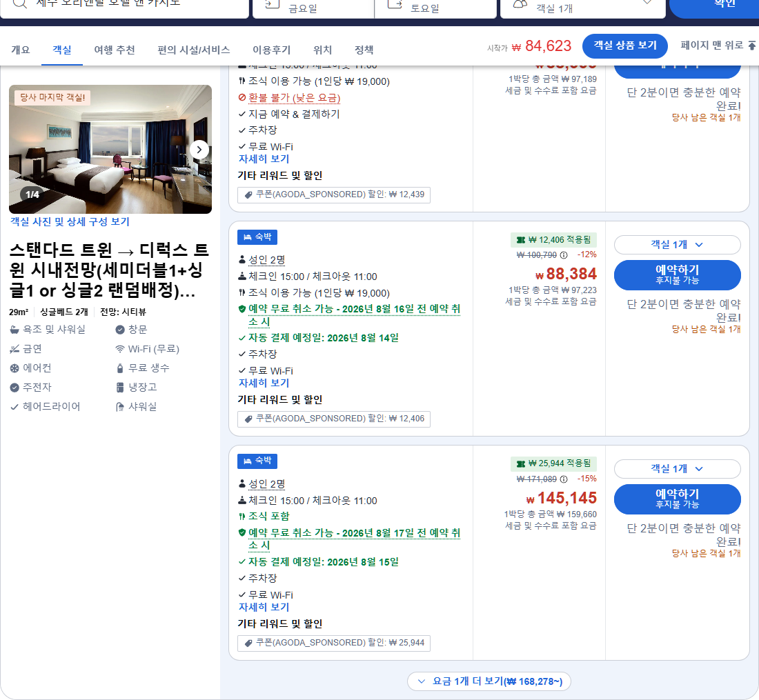Click the 에어컨 air conditioner icon
The width and height of the screenshot is (759, 700).
click(x=14, y=368)
